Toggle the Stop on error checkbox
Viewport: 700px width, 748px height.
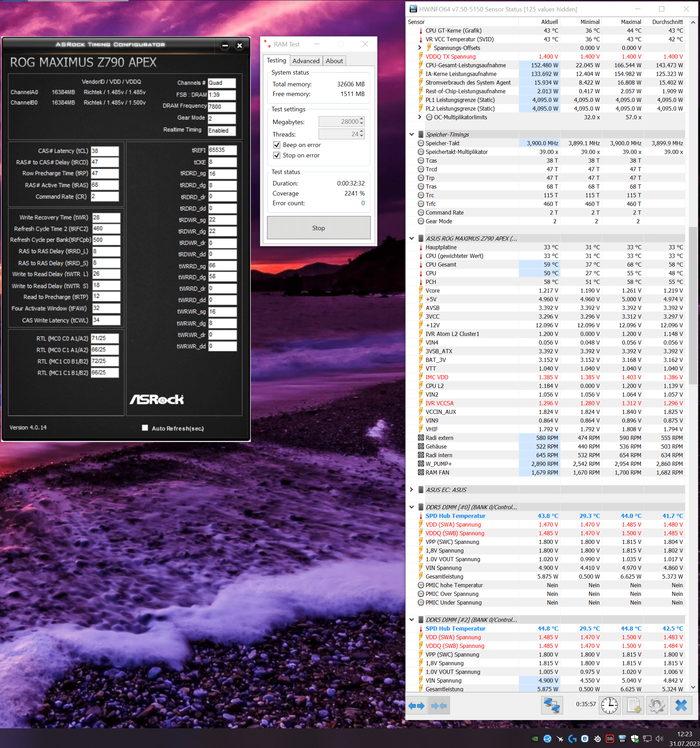click(x=277, y=155)
